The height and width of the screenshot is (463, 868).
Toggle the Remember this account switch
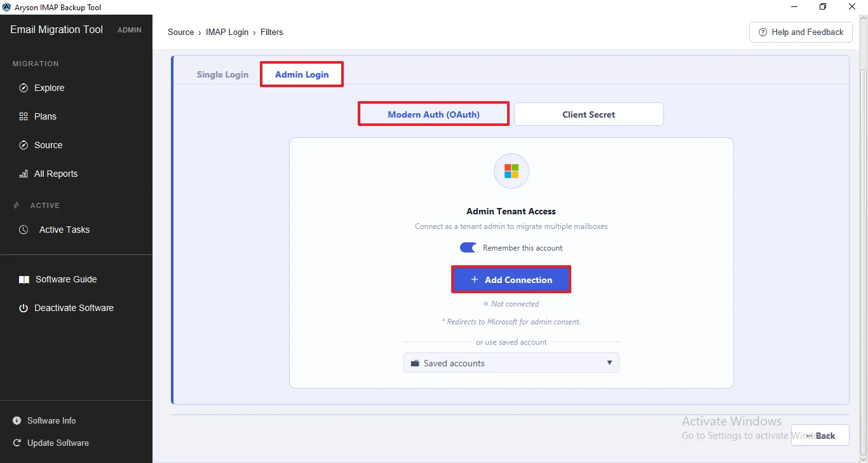click(469, 247)
